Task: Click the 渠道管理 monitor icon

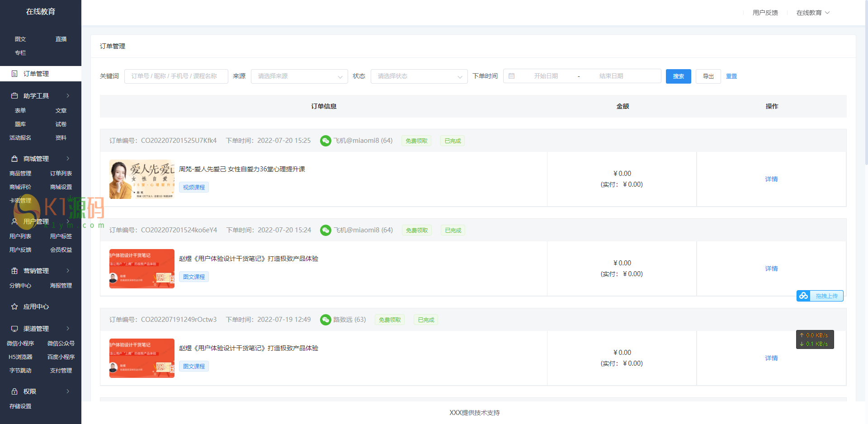Action: pyautogui.click(x=14, y=329)
